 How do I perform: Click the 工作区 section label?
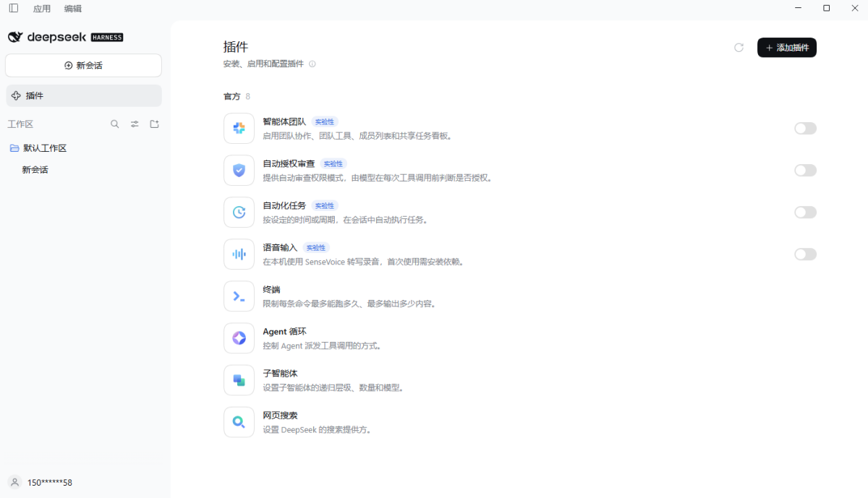[20, 124]
